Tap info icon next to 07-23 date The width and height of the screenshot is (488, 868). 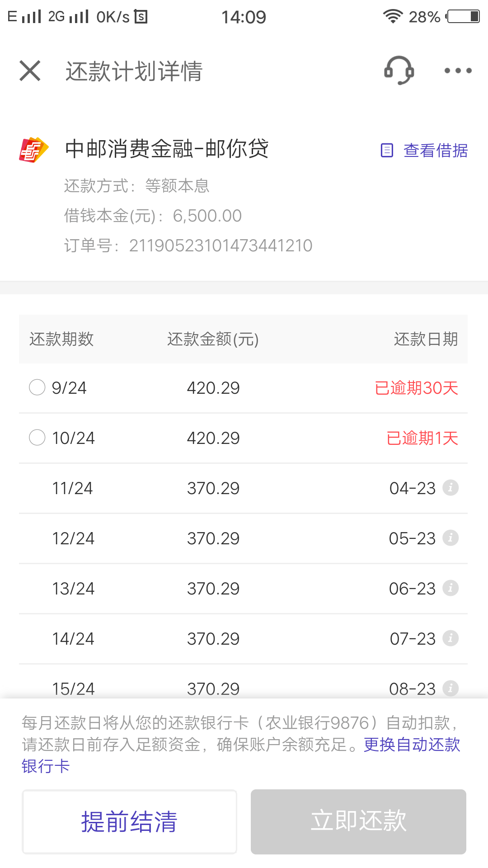pos(450,638)
